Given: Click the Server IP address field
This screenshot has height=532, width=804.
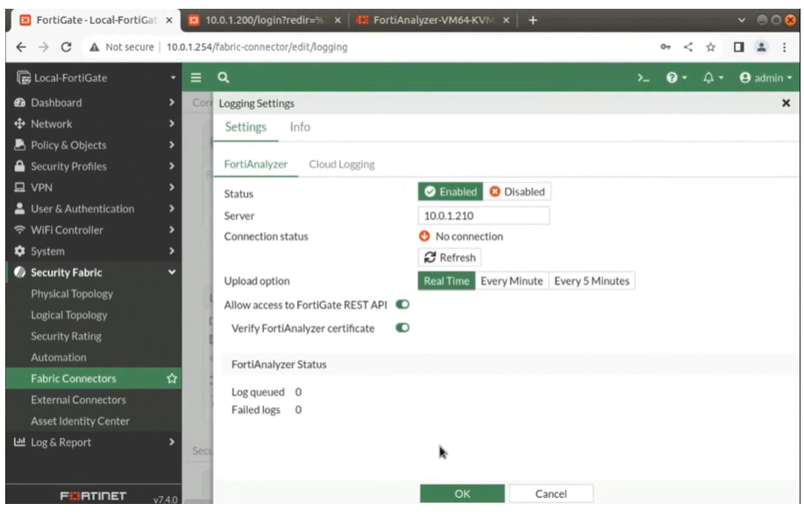Looking at the screenshot, I should 483,216.
